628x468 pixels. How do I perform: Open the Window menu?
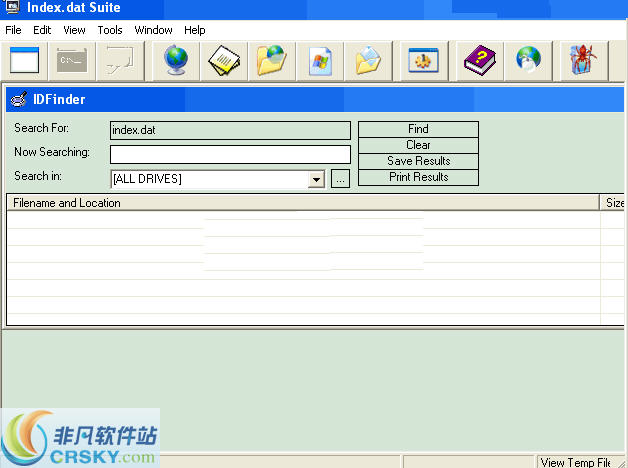[x=153, y=30]
